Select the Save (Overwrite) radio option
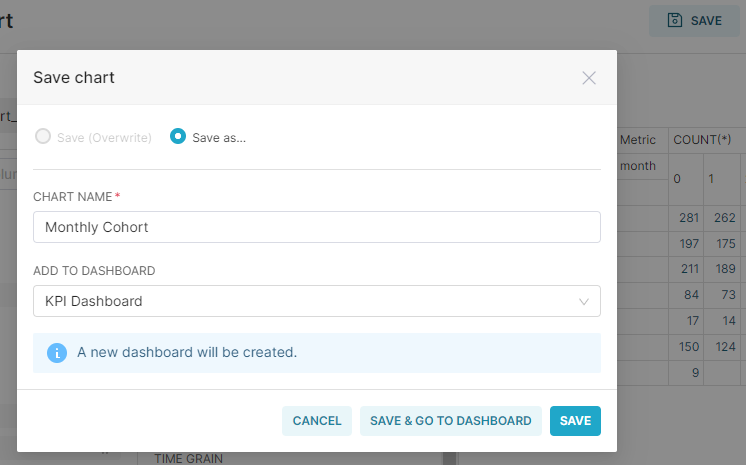This screenshot has width=746, height=465. point(43,137)
